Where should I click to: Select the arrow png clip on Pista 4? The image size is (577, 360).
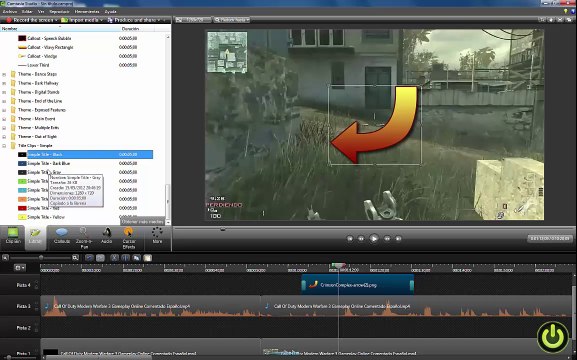[x=357, y=285]
